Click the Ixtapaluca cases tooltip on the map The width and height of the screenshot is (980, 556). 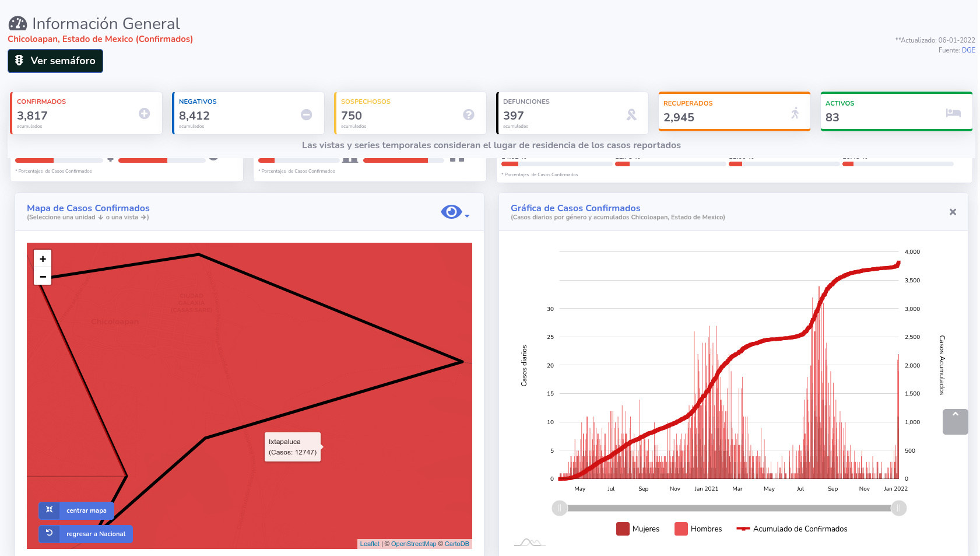293,447
